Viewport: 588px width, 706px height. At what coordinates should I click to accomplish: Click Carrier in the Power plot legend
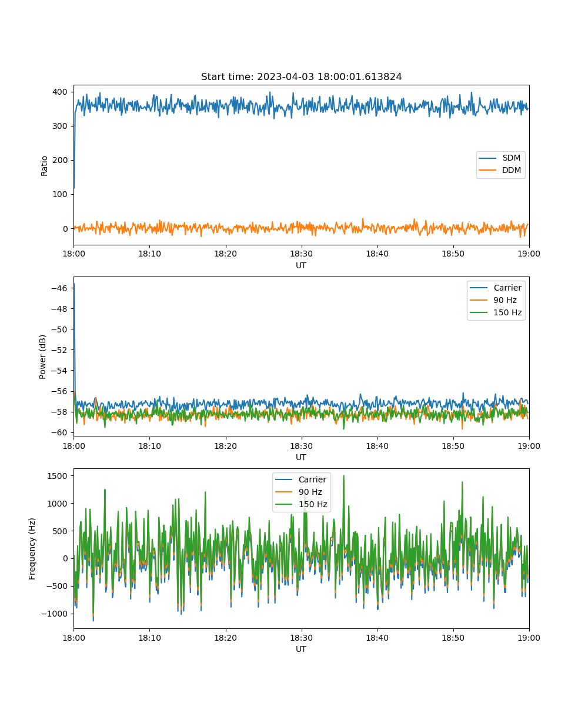(496, 288)
